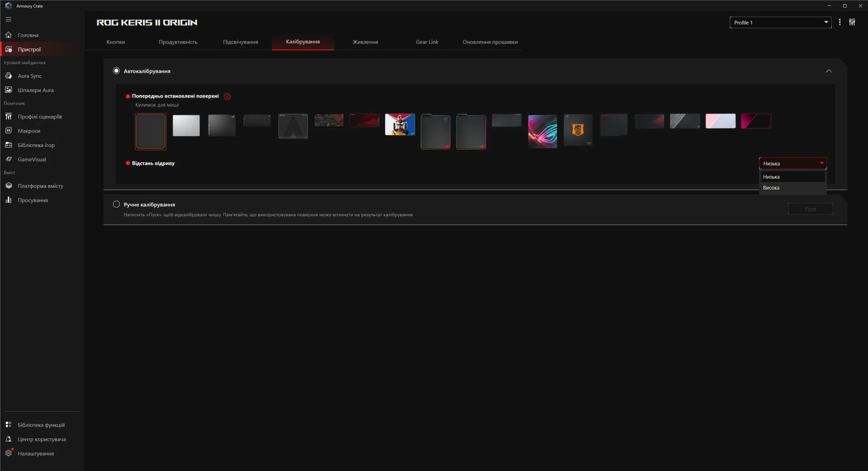The height and width of the screenshot is (471, 868).
Task: Select the first plain black mouse pad
Action: pos(151,131)
